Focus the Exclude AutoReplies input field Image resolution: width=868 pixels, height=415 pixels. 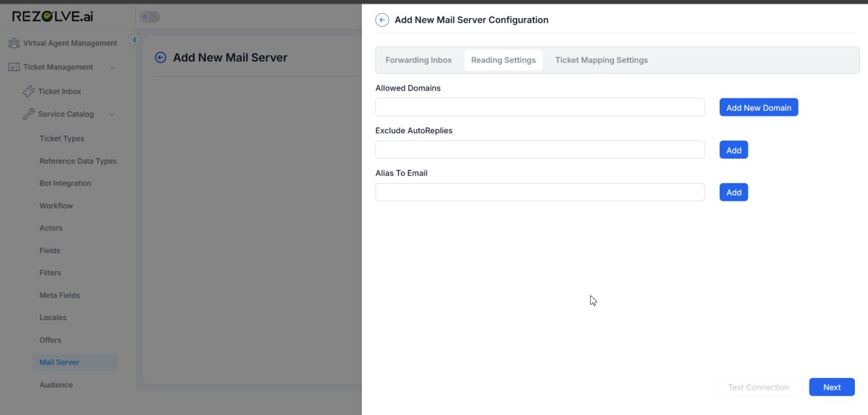tap(540, 150)
